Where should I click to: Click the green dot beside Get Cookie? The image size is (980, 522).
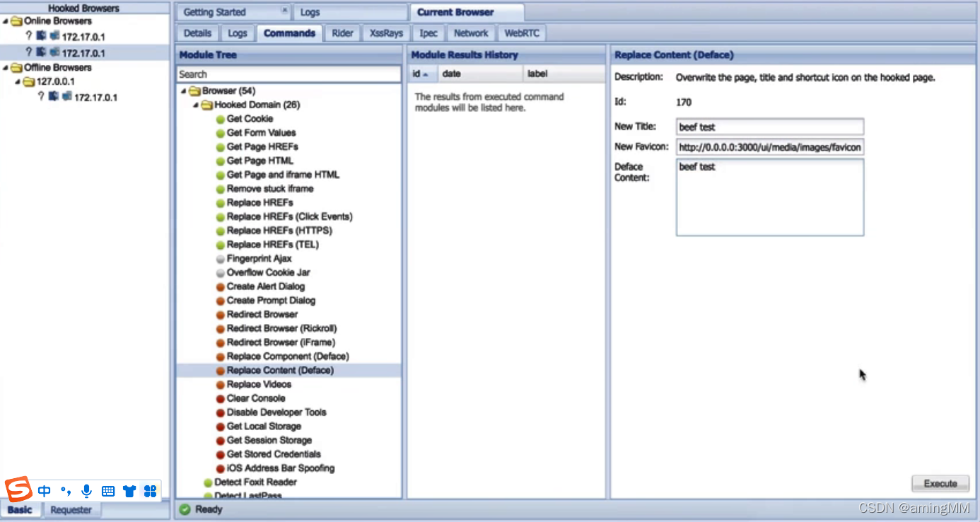click(x=221, y=119)
